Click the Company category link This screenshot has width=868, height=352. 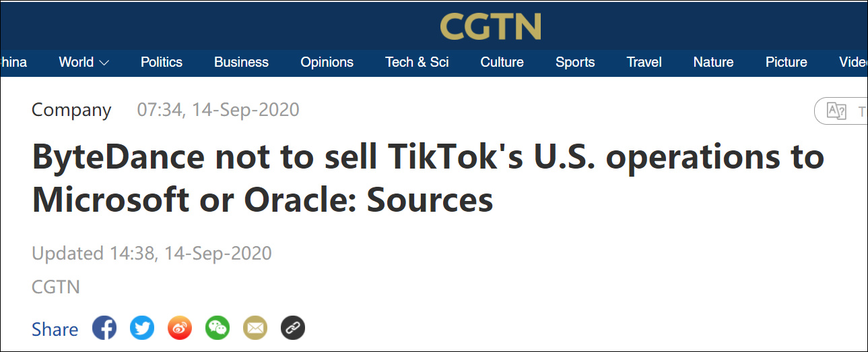click(71, 110)
